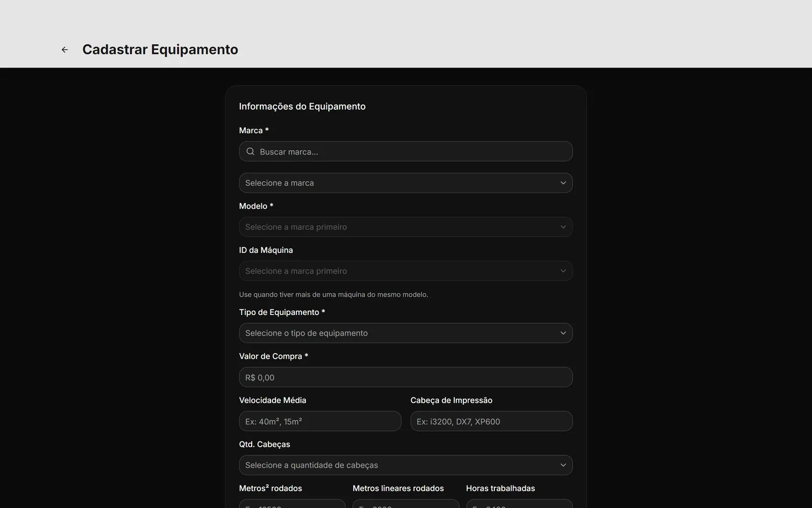The width and height of the screenshot is (812, 508).
Task: Click the Tipo de Equipamento label
Action: click(282, 312)
